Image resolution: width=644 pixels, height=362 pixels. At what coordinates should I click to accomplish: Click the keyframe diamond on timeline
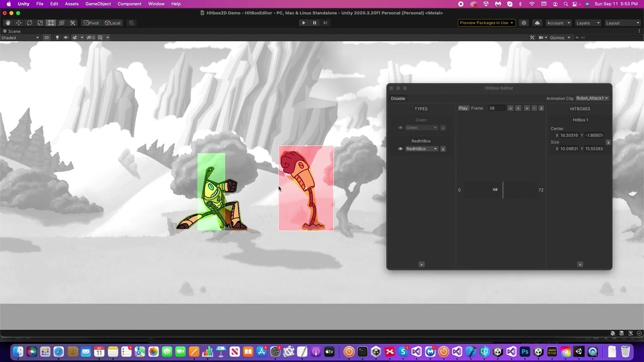[x=495, y=190]
